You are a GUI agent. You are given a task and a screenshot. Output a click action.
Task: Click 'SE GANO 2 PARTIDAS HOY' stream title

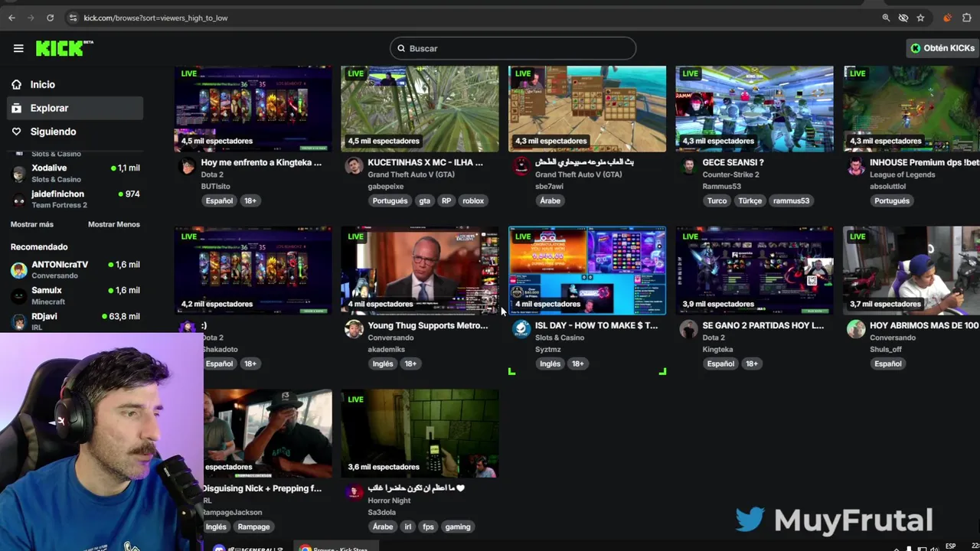tap(763, 325)
